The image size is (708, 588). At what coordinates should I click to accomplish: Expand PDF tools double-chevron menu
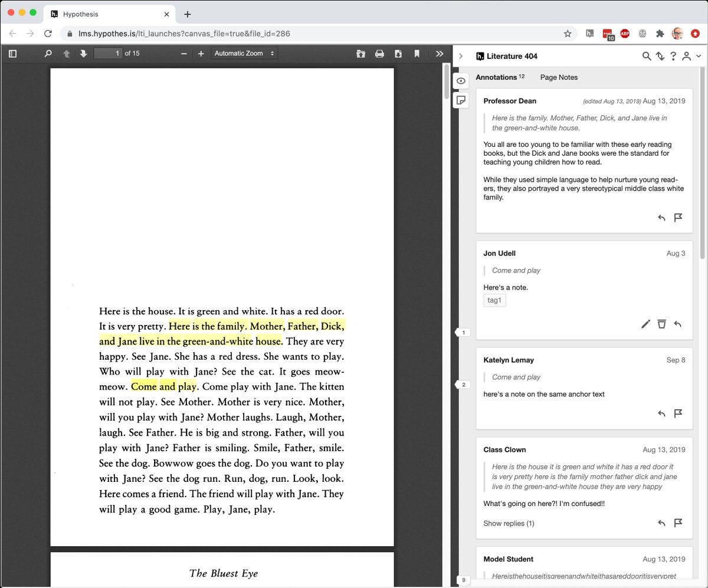tap(440, 54)
